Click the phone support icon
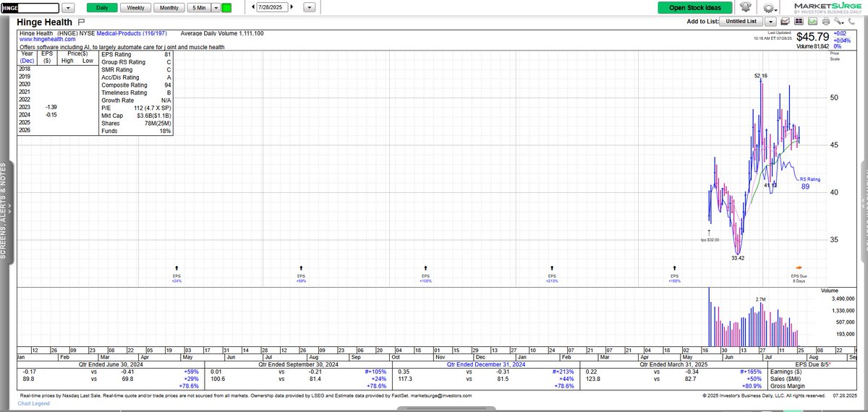This screenshot has height=412, width=868. pyautogui.click(x=851, y=22)
